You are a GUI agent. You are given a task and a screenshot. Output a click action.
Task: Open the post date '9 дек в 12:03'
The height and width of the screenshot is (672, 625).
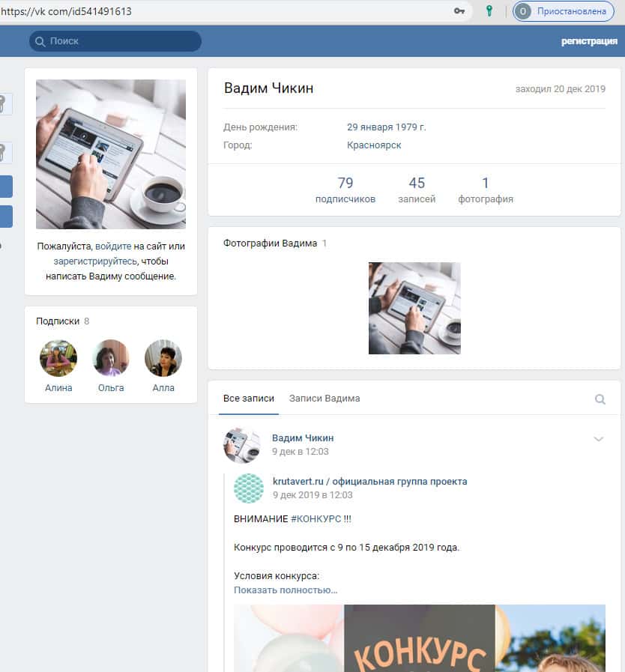tap(300, 451)
